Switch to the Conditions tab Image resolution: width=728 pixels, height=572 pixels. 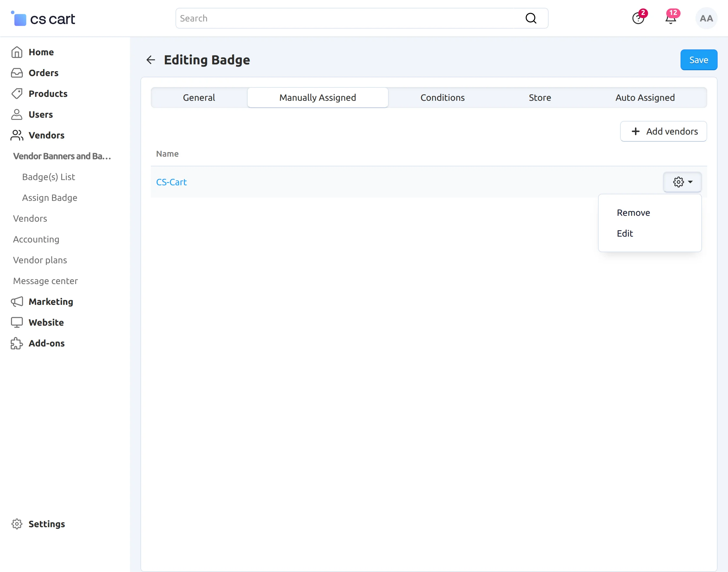pos(442,97)
